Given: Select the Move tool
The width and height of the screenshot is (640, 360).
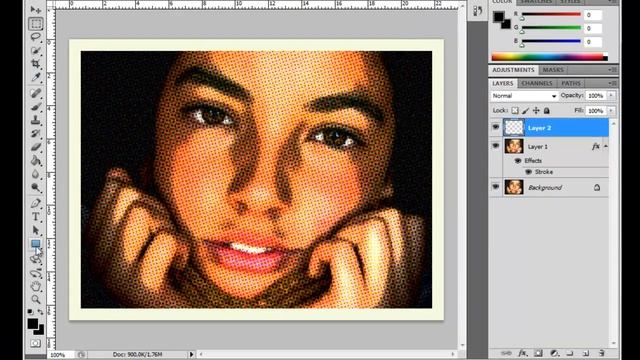Looking at the screenshot, I should [36, 10].
